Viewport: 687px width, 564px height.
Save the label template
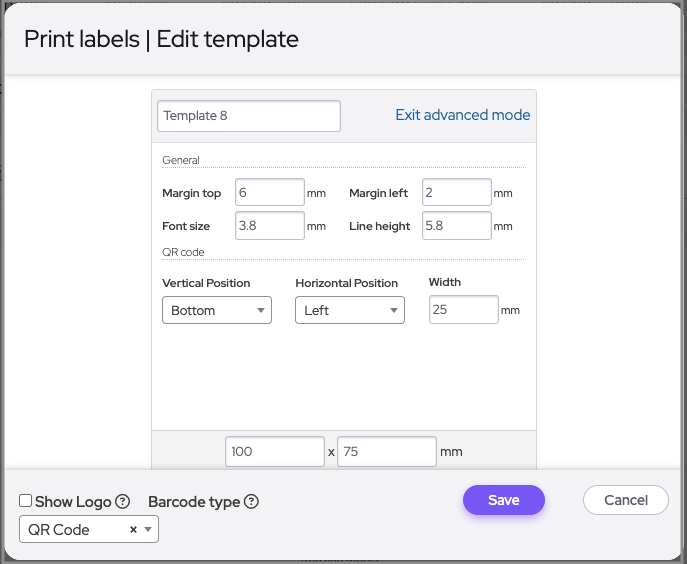[x=503, y=500]
